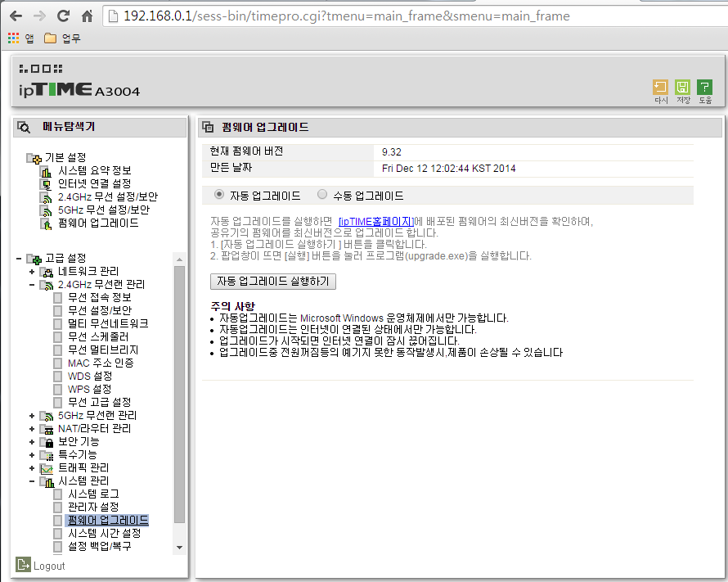Expand the 5GHz 무선랜 관리 node

[32, 416]
